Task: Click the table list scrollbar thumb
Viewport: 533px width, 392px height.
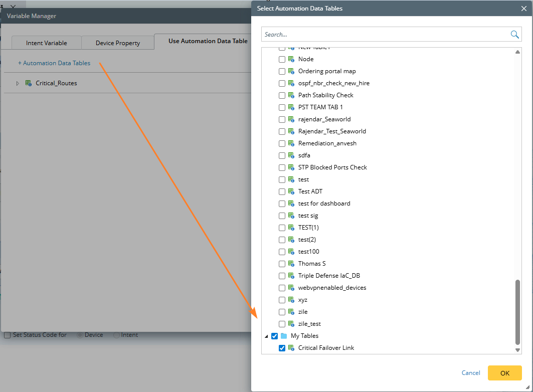Action: 517,312
